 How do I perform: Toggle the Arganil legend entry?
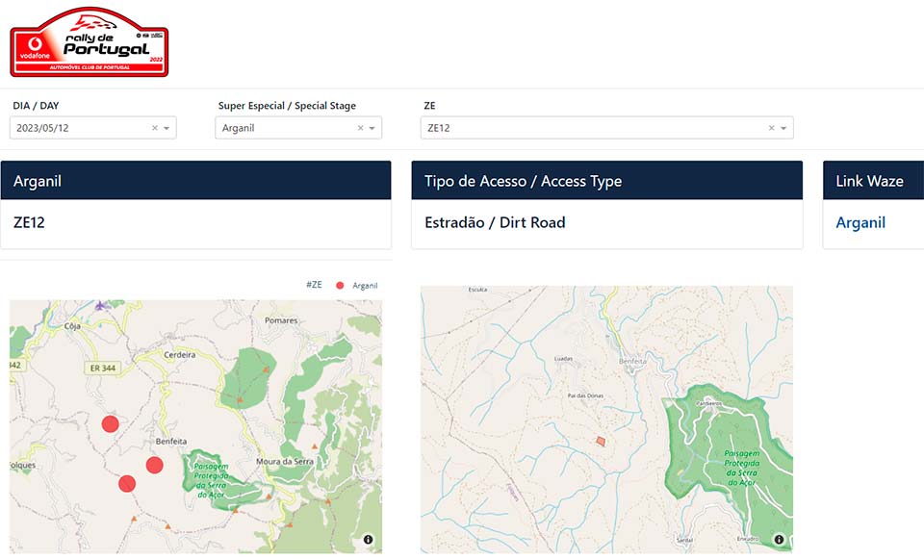coord(365,286)
